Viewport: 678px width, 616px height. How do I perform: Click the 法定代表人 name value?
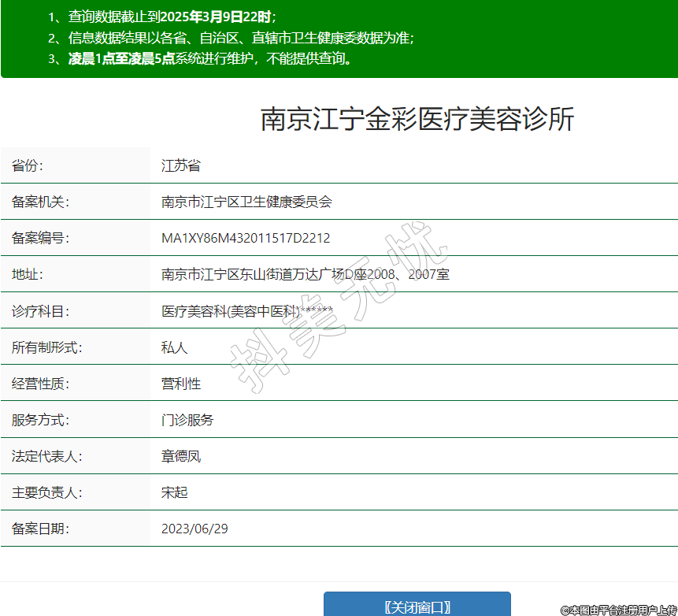point(180,457)
